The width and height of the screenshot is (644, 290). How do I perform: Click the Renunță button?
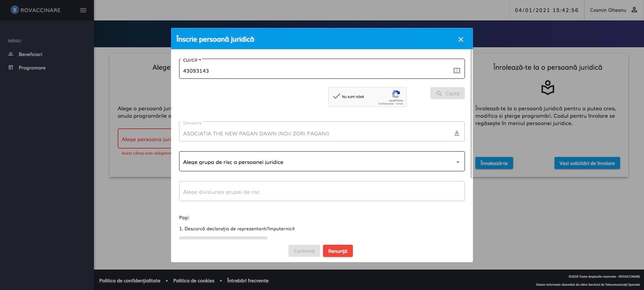click(338, 251)
